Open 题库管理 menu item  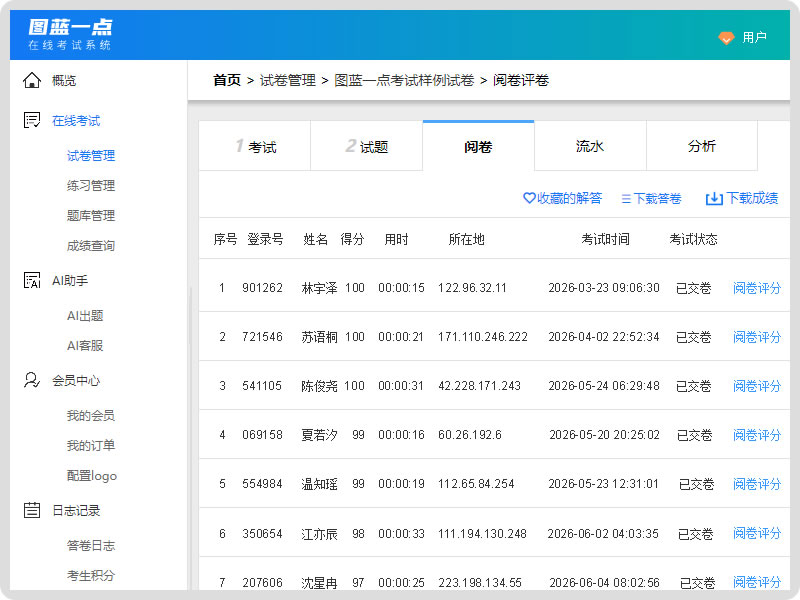click(91, 216)
